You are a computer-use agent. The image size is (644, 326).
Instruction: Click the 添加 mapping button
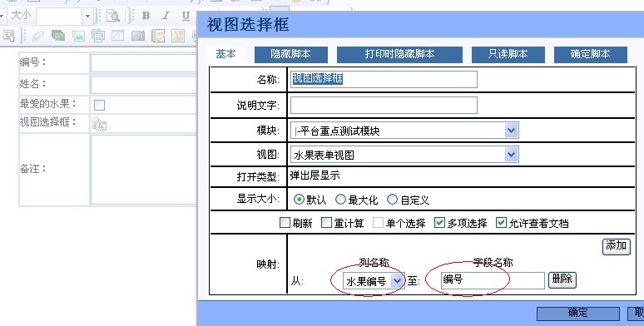click(x=616, y=246)
